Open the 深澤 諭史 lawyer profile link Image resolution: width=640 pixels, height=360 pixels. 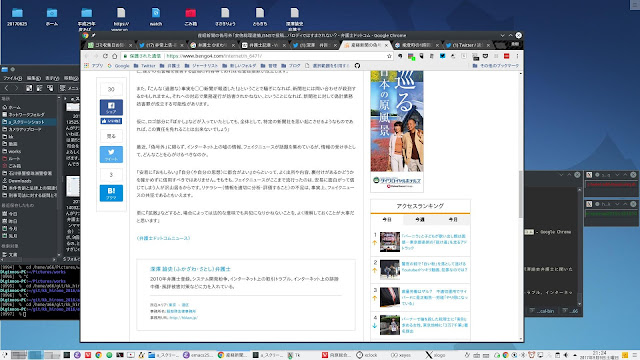pos(190,269)
